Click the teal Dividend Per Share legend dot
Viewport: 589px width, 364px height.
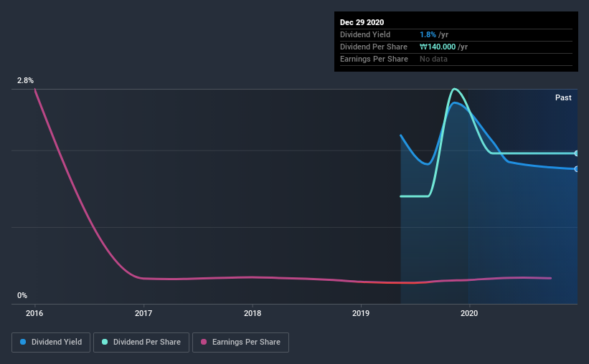(x=105, y=342)
